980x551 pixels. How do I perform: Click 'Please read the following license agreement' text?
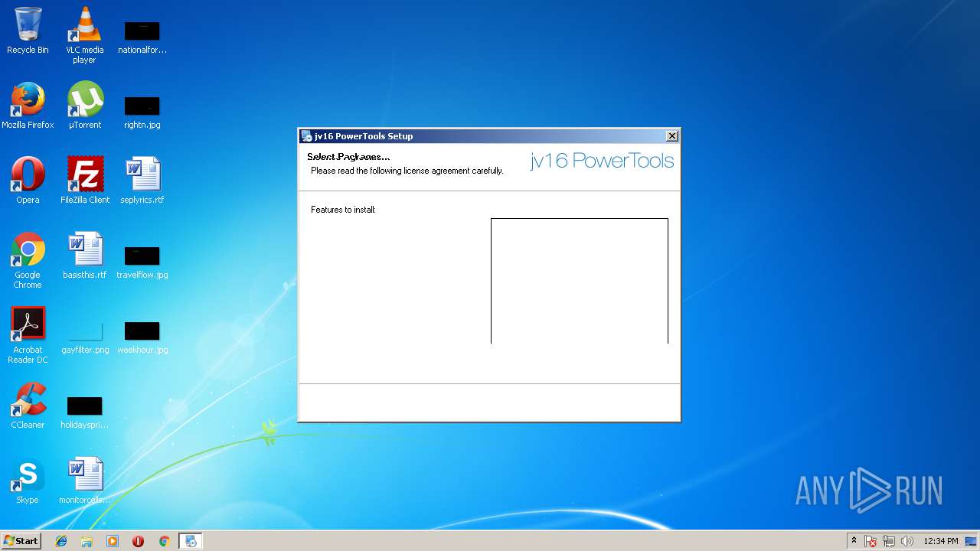[x=407, y=171]
